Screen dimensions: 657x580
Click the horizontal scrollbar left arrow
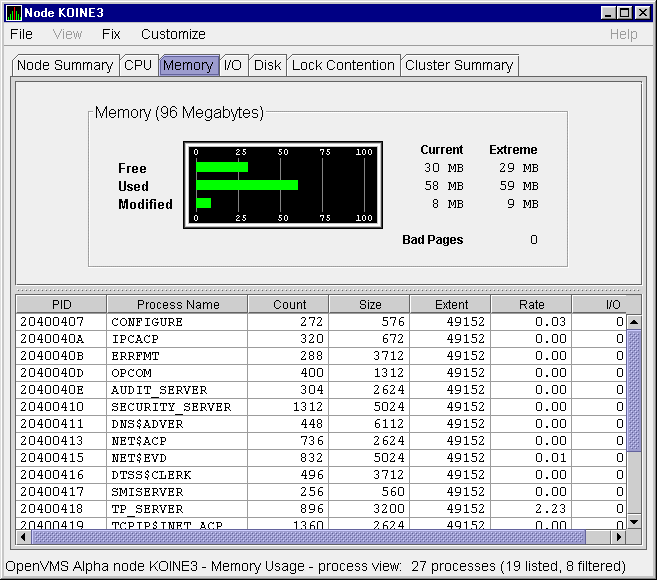(x=23, y=536)
